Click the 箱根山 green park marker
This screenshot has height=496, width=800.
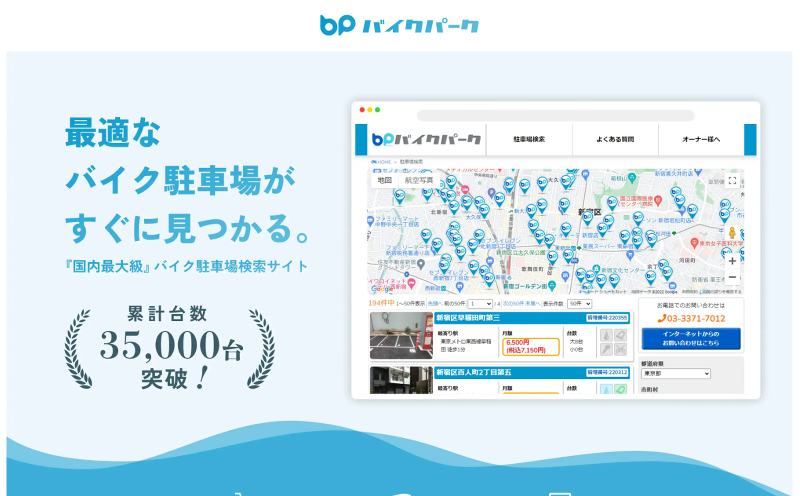[632, 178]
